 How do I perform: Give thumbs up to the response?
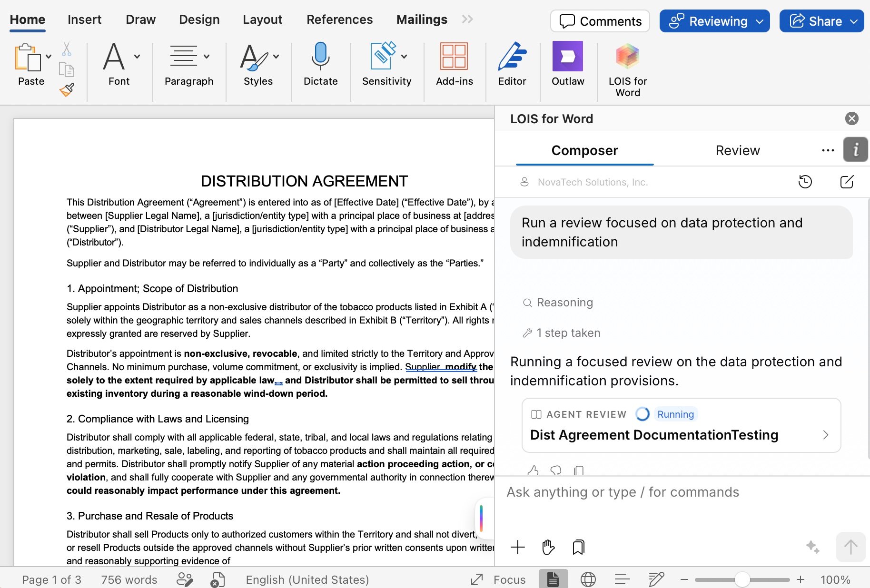[533, 470]
